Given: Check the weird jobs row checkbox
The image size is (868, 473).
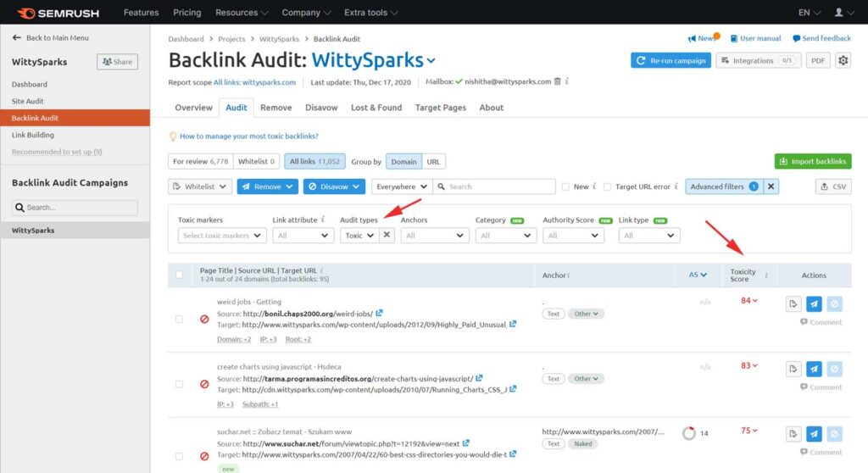Looking at the screenshot, I should coord(179,319).
